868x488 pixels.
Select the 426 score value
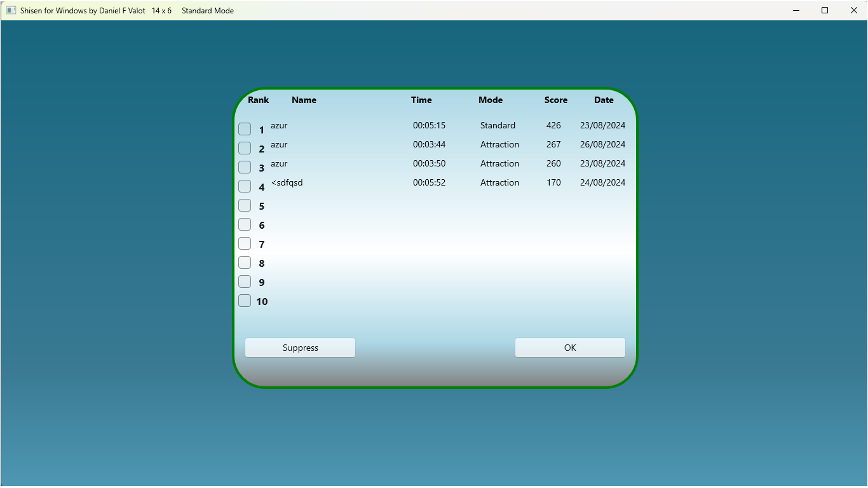[553, 126]
